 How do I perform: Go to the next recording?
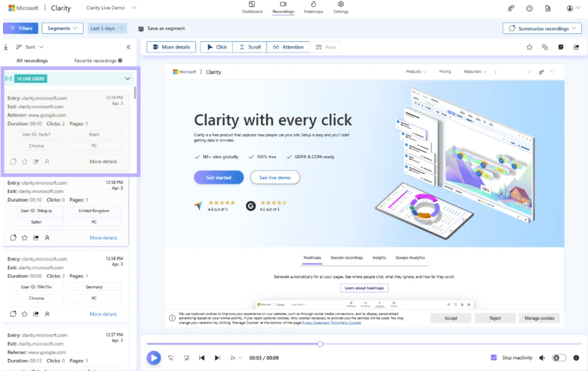(x=217, y=358)
